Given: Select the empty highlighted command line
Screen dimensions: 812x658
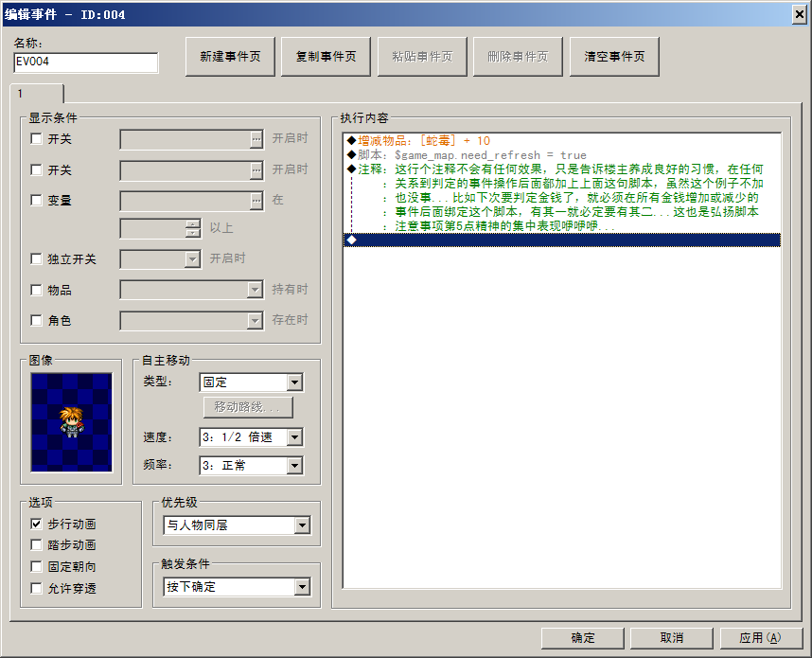Looking at the screenshot, I should pos(562,240).
